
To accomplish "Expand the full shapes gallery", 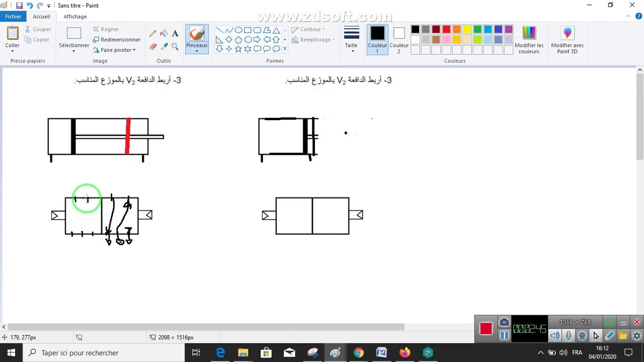I will click(285, 49).
